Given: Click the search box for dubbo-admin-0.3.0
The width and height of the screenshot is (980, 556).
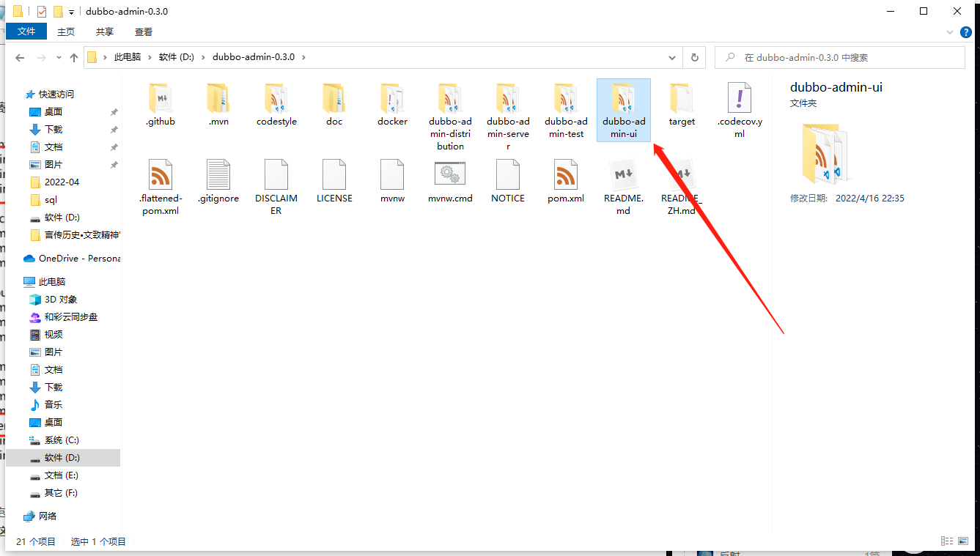Looking at the screenshot, I should [840, 57].
